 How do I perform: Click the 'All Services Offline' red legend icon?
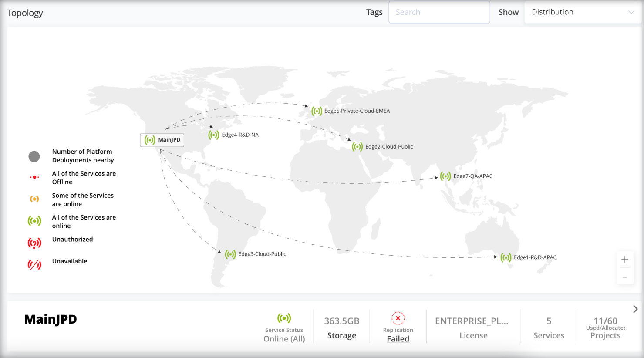tap(34, 177)
